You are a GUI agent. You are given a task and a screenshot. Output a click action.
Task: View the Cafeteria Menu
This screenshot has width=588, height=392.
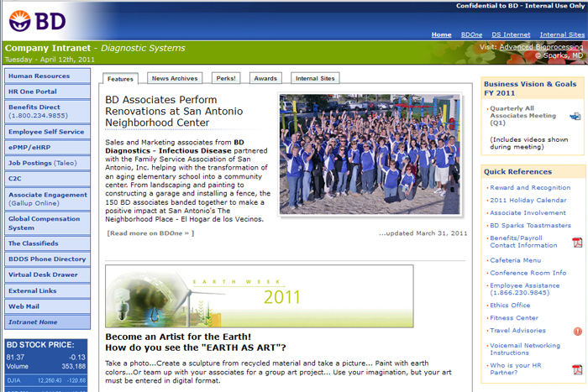pos(515,260)
